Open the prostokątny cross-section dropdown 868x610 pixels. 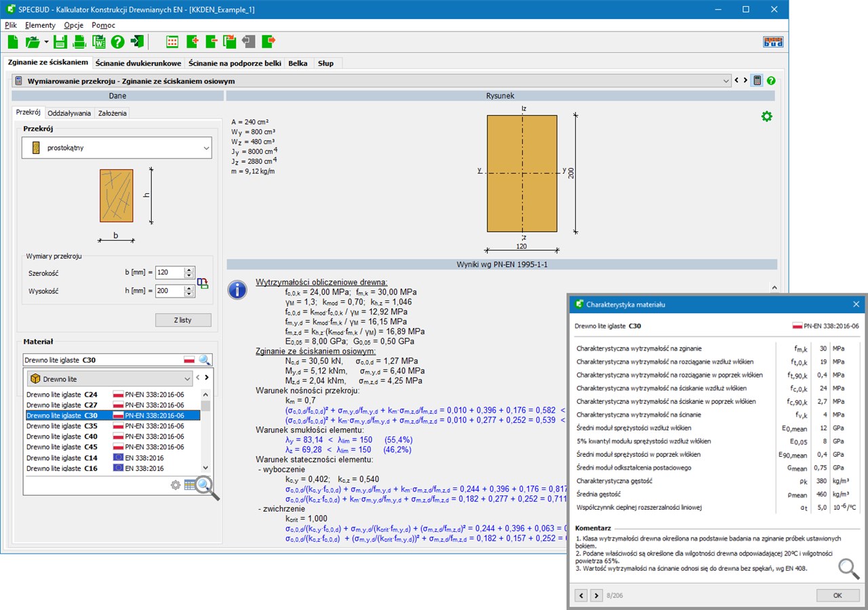click(117, 148)
